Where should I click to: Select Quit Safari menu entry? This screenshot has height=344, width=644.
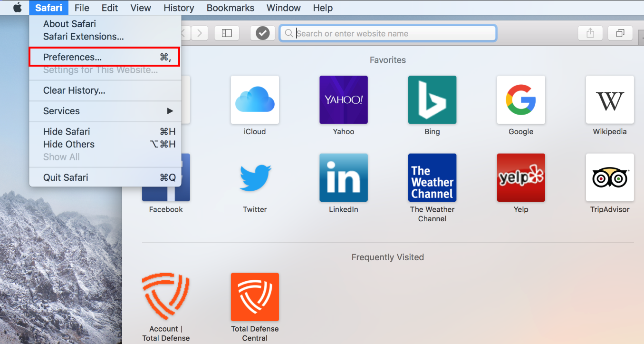[x=105, y=177]
